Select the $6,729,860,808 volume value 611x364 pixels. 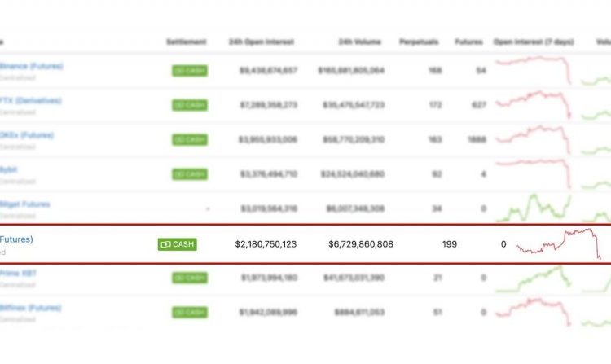click(361, 244)
